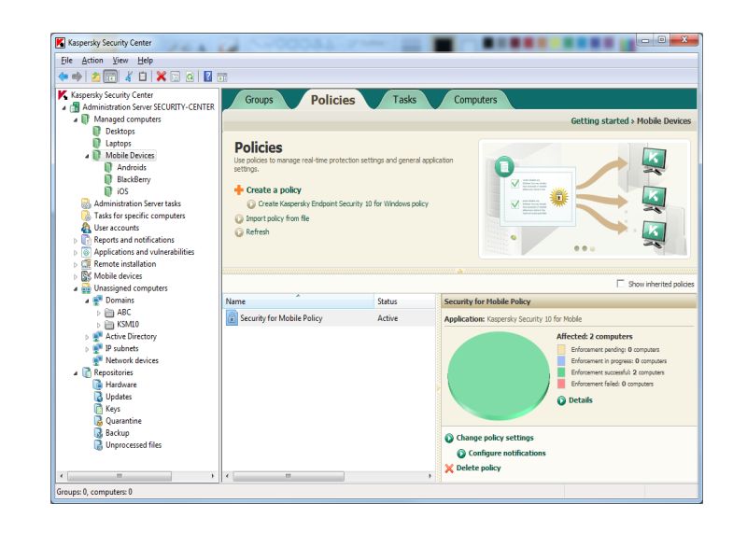Expand the ABC domain folder

point(99,313)
